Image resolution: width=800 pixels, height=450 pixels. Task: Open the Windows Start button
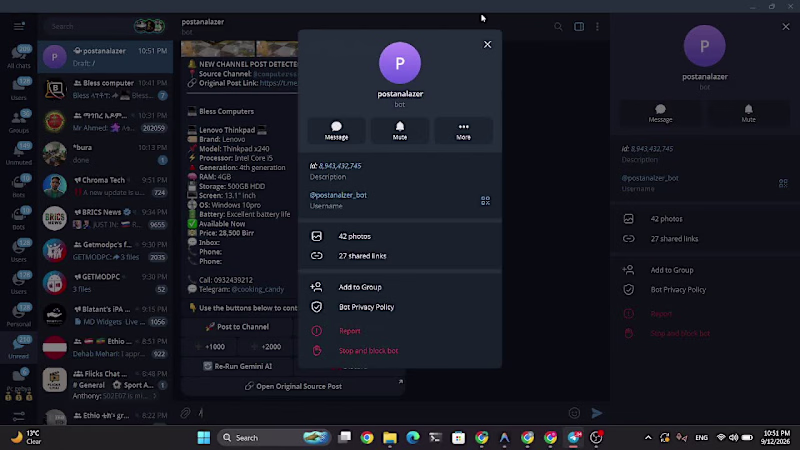coord(204,438)
